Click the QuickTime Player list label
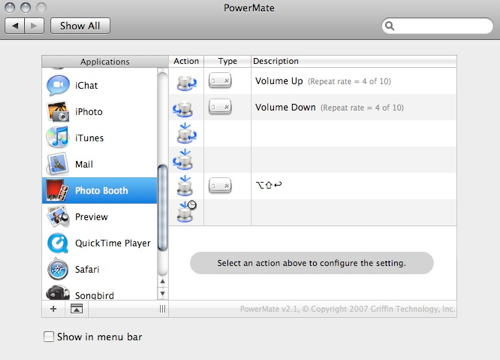500x360 pixels. pyautogui.click(x=113, y=243)
